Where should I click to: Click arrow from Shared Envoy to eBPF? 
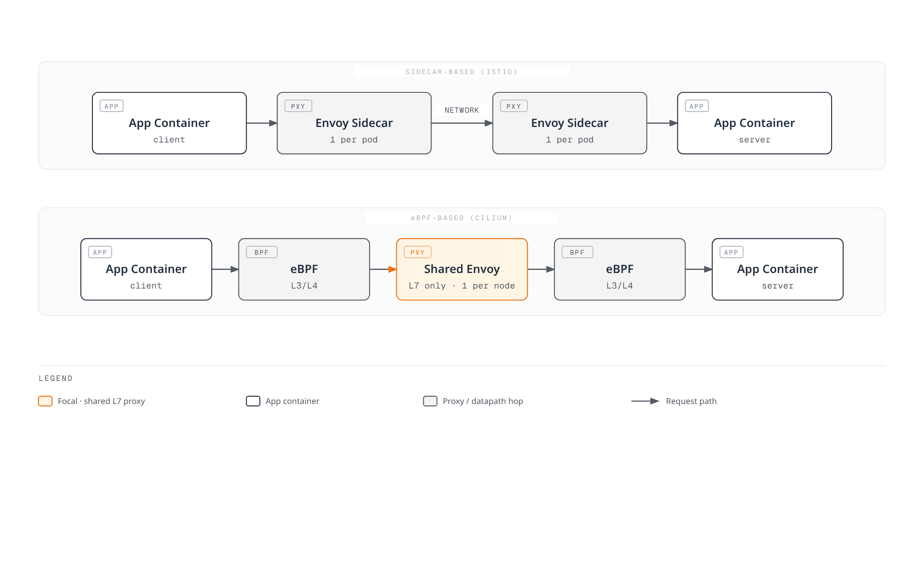(x=541, y=269)
